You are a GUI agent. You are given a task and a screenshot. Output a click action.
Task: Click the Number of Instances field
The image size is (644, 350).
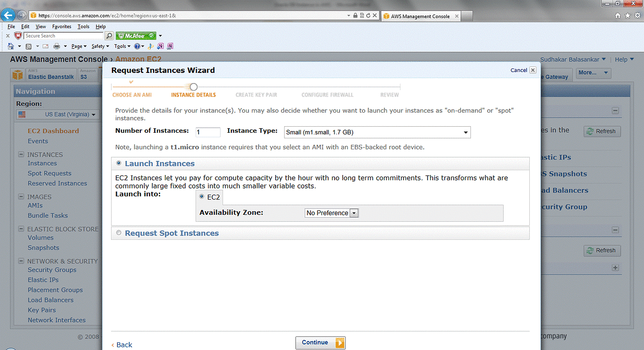(208, 132)
